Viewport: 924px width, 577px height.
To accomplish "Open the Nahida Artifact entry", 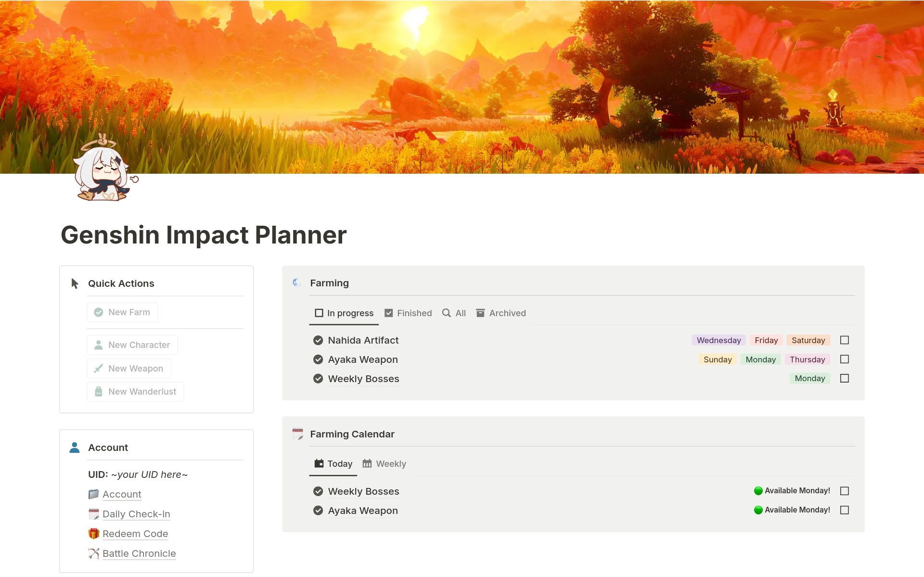I will point(363,340).
